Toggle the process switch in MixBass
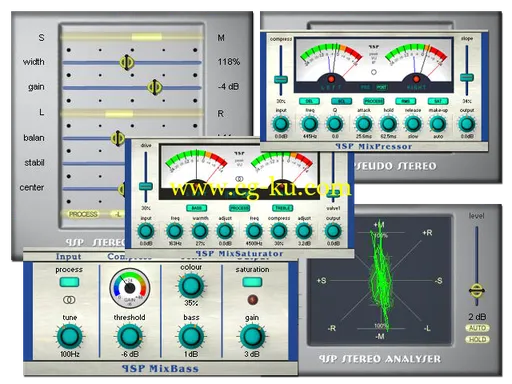512x384 pixels. [69, 282]
